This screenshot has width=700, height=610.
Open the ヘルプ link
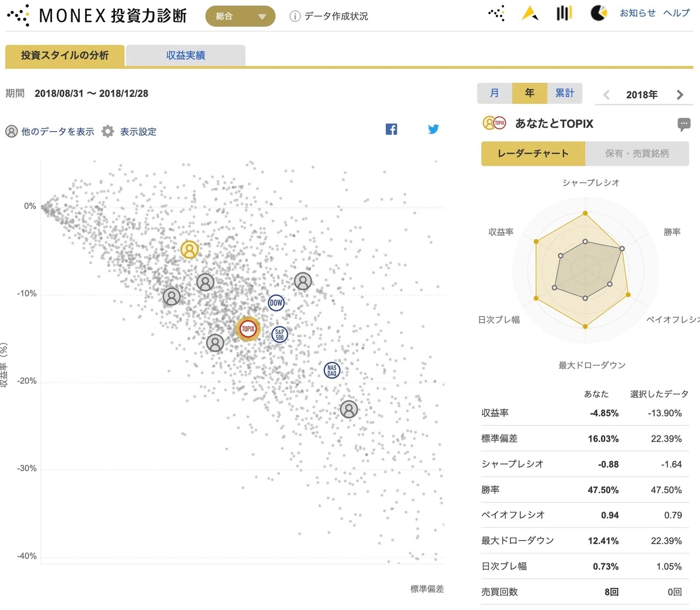pos(677,13)
